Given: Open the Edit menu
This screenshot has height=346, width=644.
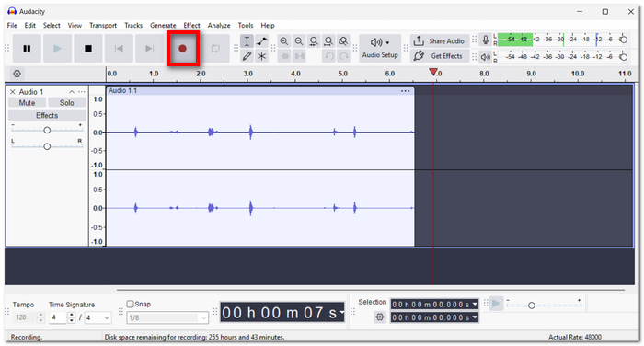Looking at the screenshot, I should pos(30,26).
